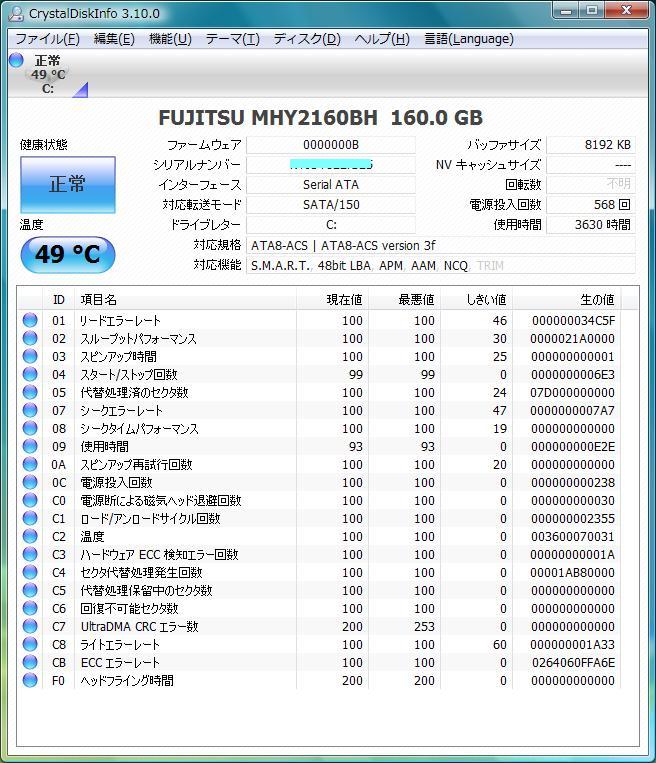Click the interface field showing Serial ATA
656x763 pixels.
tap(331, 185)
